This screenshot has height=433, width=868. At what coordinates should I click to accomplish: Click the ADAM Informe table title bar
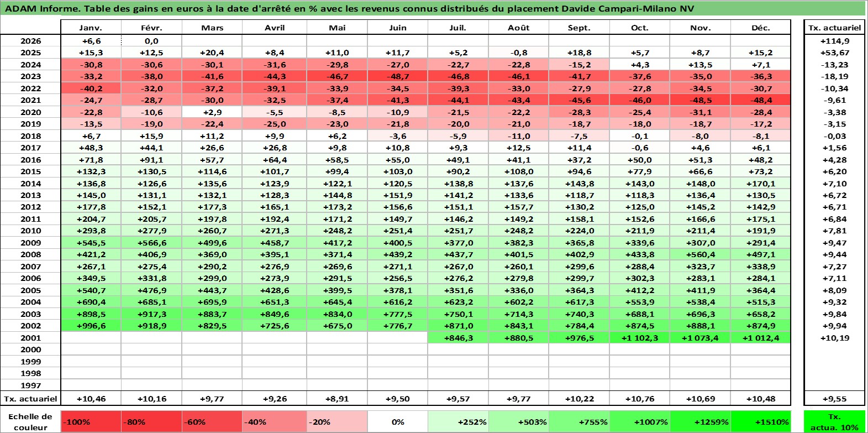click(x=433, y=8)
